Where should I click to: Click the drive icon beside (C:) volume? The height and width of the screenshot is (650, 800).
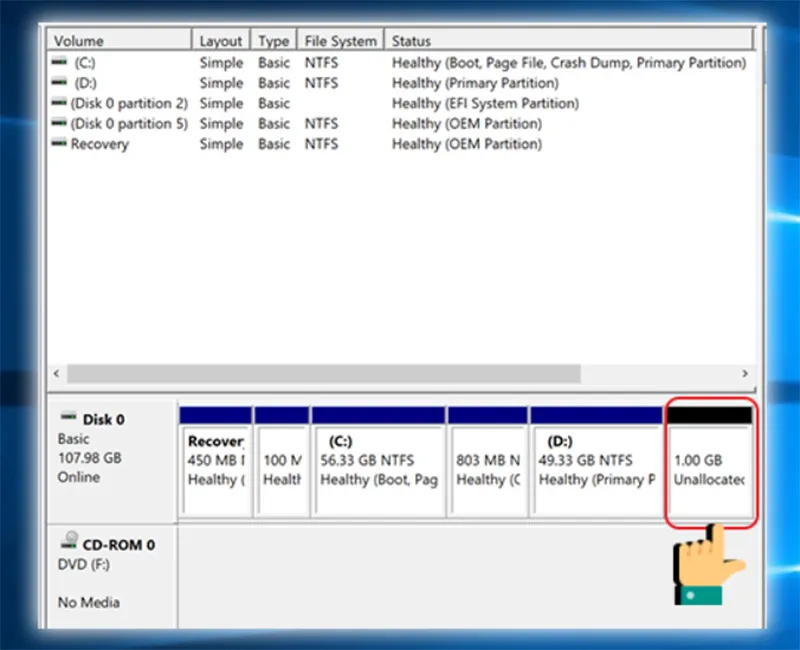(x=59, y=62)
